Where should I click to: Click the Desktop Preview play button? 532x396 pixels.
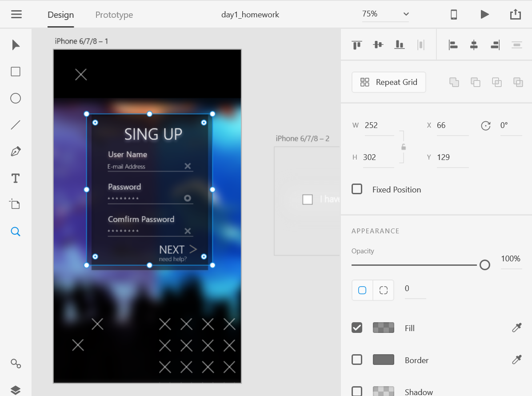click(x=485, y=14)
